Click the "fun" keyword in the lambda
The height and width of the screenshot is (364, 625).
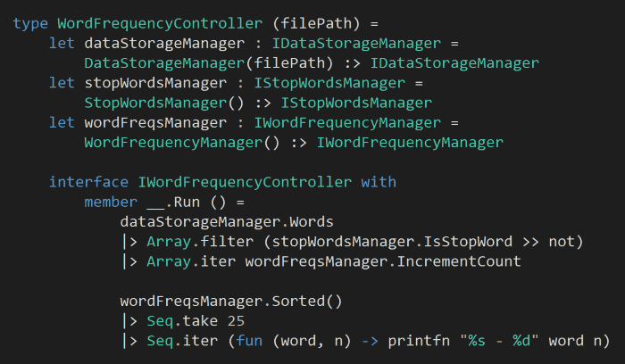click(231, 340)
